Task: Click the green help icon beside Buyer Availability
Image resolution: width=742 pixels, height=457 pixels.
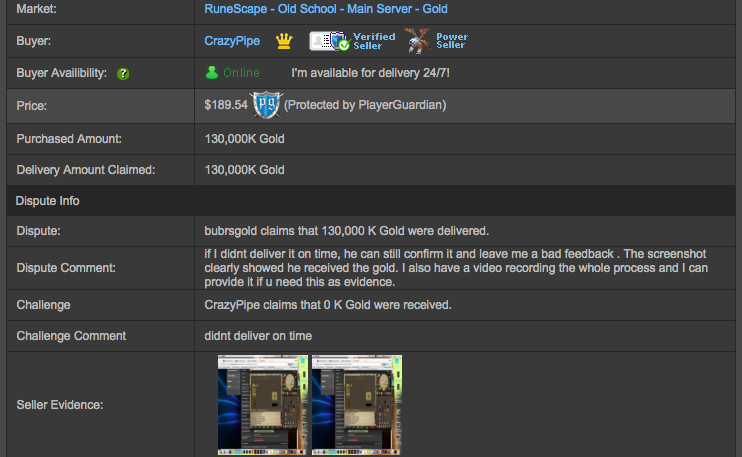Action: point(123,74)
